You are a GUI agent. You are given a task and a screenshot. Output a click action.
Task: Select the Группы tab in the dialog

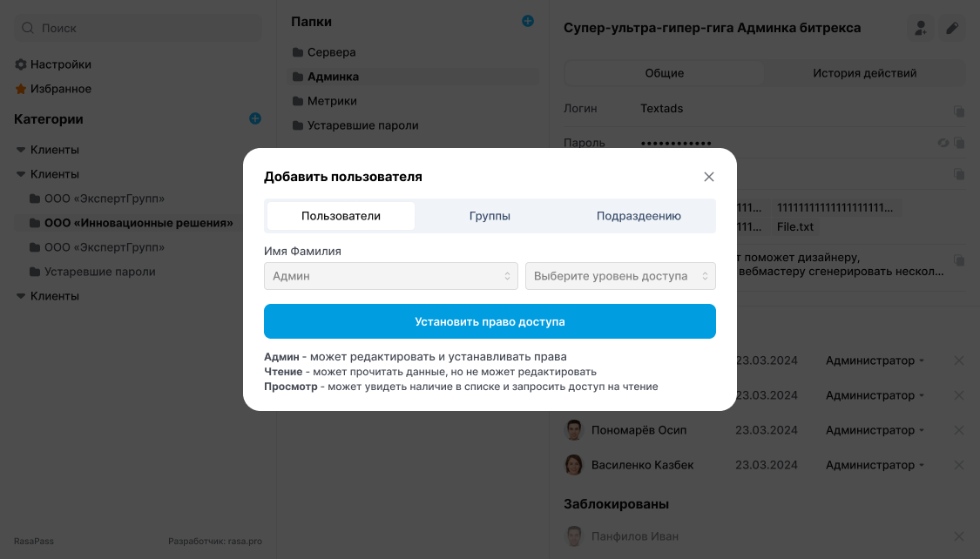click(x=490, y=215)
